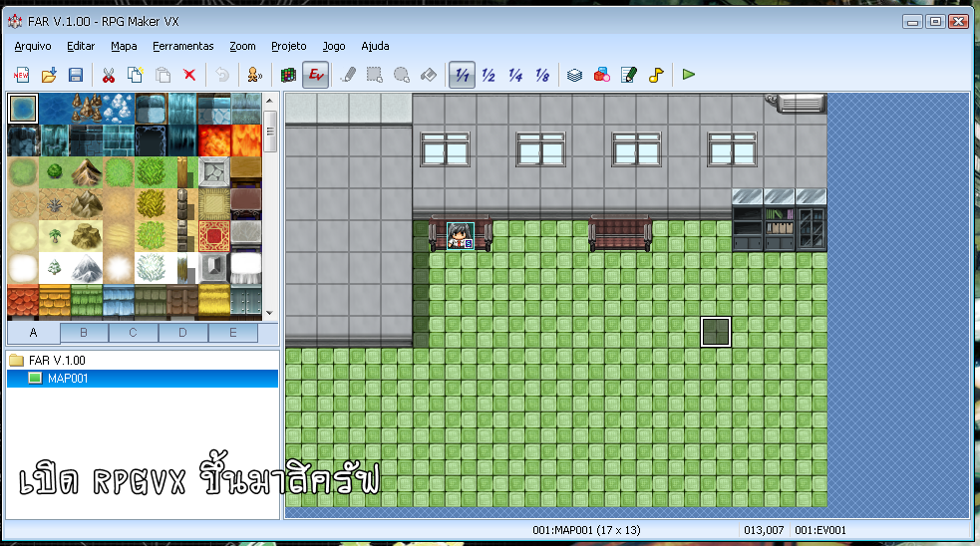Open the Jogo menu
Screen dimensions: 980x546
(334, 46)
